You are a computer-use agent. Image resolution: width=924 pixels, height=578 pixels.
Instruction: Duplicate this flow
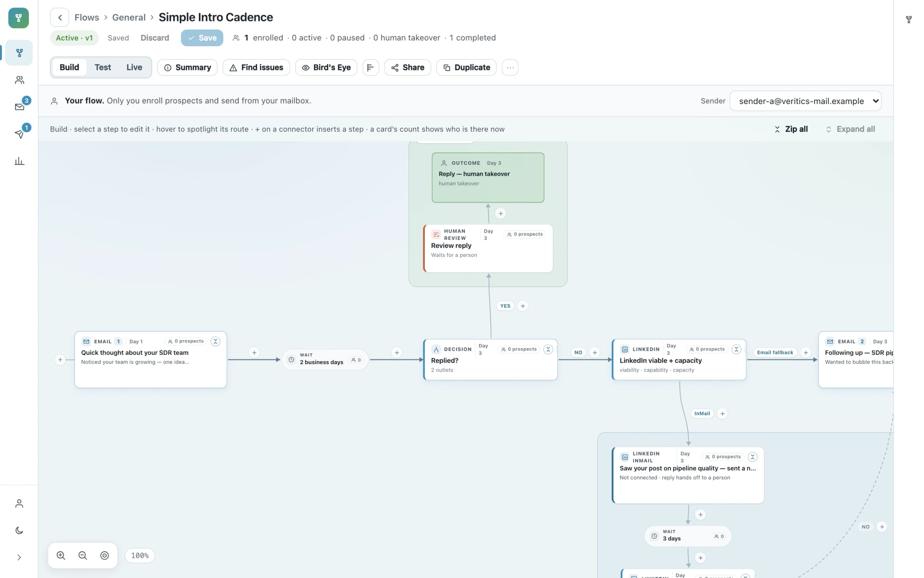(x=466, y=68)
